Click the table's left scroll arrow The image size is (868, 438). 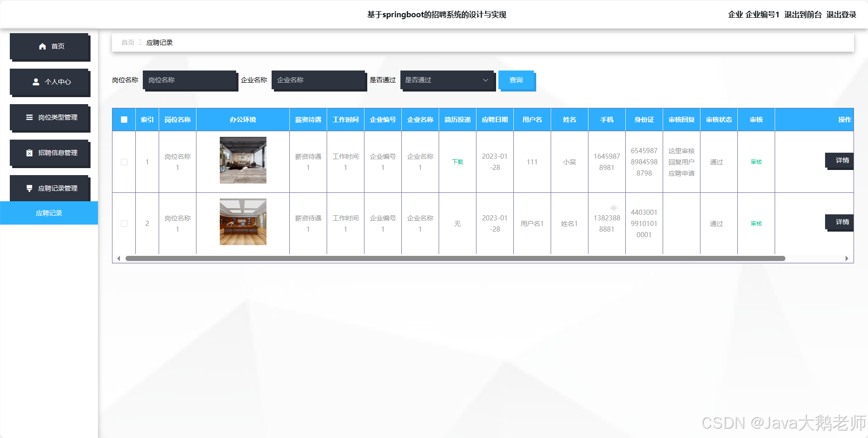[119, 258]
